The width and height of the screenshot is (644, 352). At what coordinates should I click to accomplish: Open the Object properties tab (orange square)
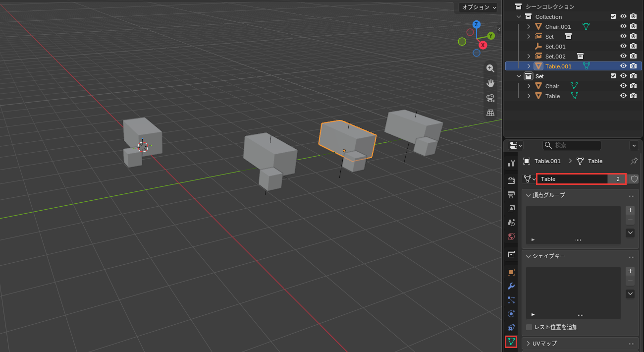click(x=511, y=272)
